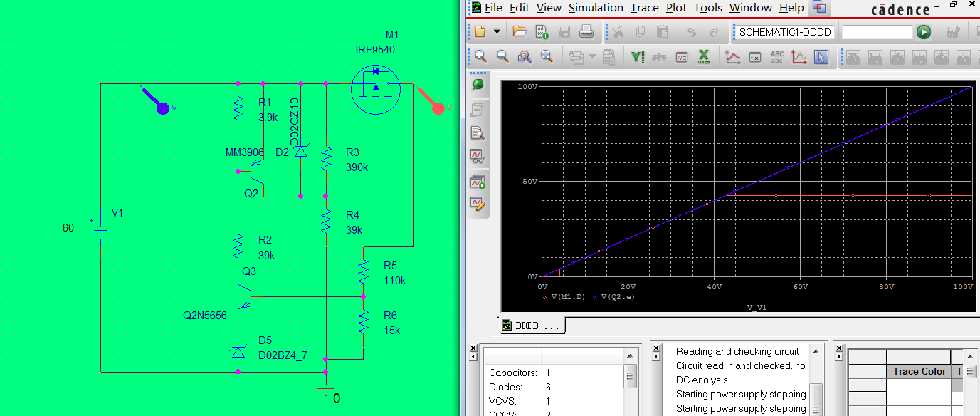Select the DDDD plot tab

tap(531, 326)
